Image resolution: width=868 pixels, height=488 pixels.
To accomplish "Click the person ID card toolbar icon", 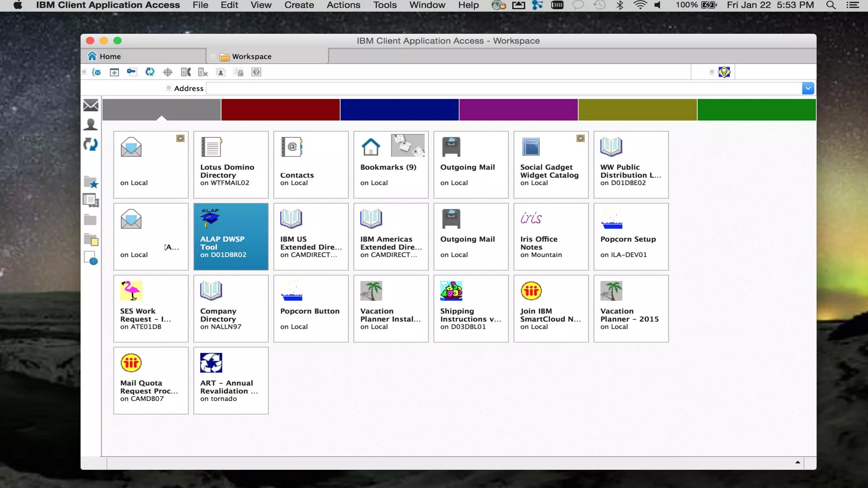I will coord(221,72).
